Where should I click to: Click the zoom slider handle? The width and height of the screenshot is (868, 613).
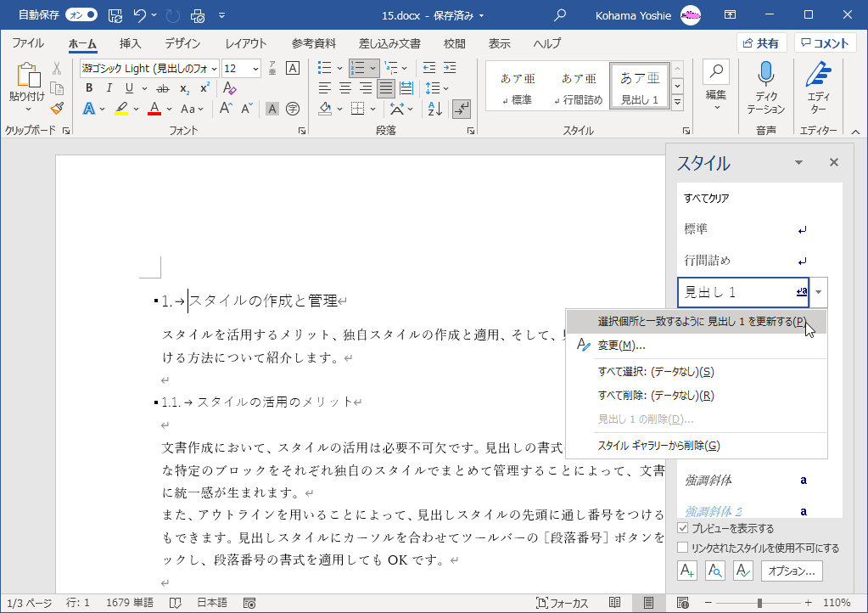pyautogui.click(x=759, y=603)
